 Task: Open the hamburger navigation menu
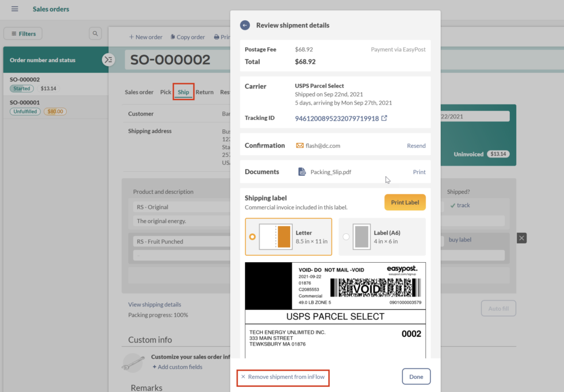pos(14,9)
